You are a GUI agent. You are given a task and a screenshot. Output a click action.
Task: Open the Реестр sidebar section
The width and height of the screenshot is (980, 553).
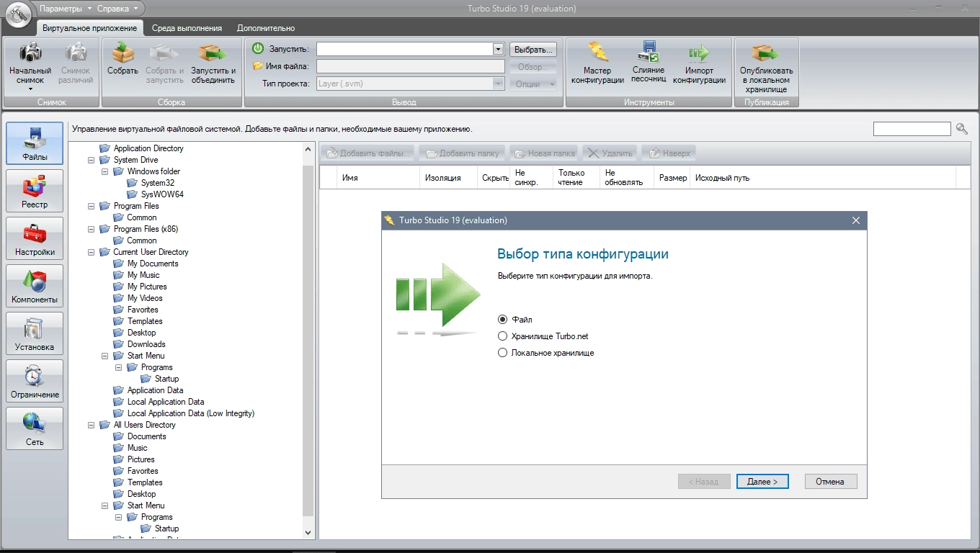point(35,191)
